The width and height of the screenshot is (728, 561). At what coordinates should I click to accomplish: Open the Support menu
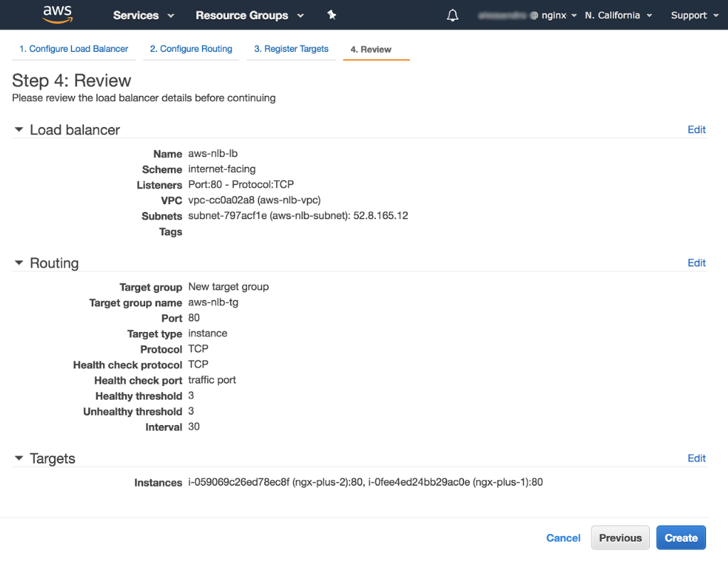click(x=694, y=15)
